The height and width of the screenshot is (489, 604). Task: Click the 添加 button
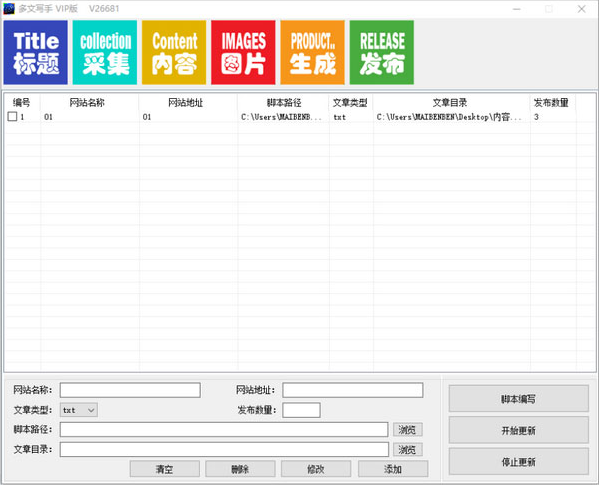(x=393, y=469)
